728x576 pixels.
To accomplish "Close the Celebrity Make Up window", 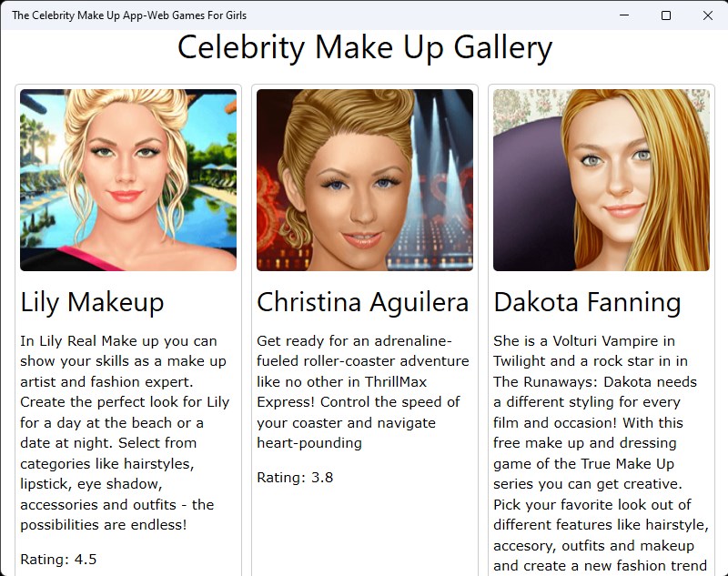I will point(708,15).
